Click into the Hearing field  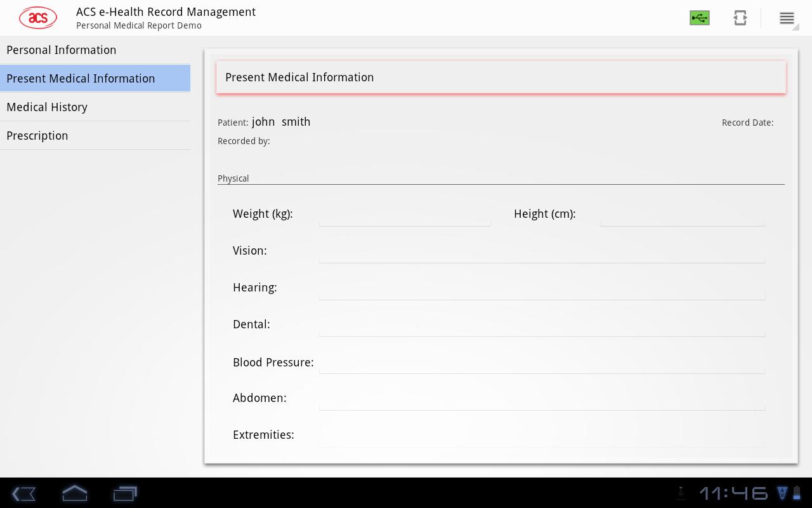coord(542,288)
